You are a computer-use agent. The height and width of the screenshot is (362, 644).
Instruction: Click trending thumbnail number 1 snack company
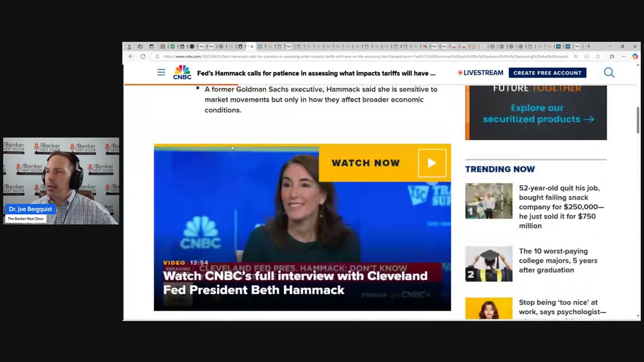tap(489, 201)
